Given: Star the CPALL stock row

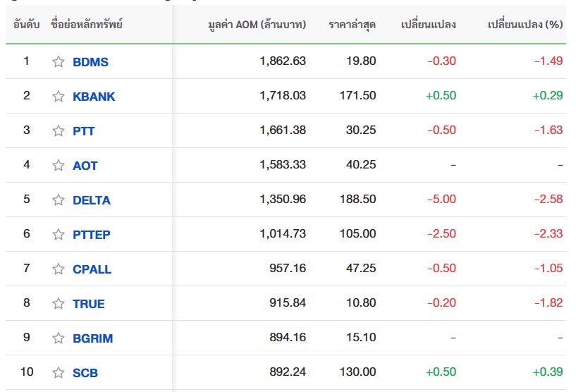Looking at the screenshot, I should pos(59,269).
